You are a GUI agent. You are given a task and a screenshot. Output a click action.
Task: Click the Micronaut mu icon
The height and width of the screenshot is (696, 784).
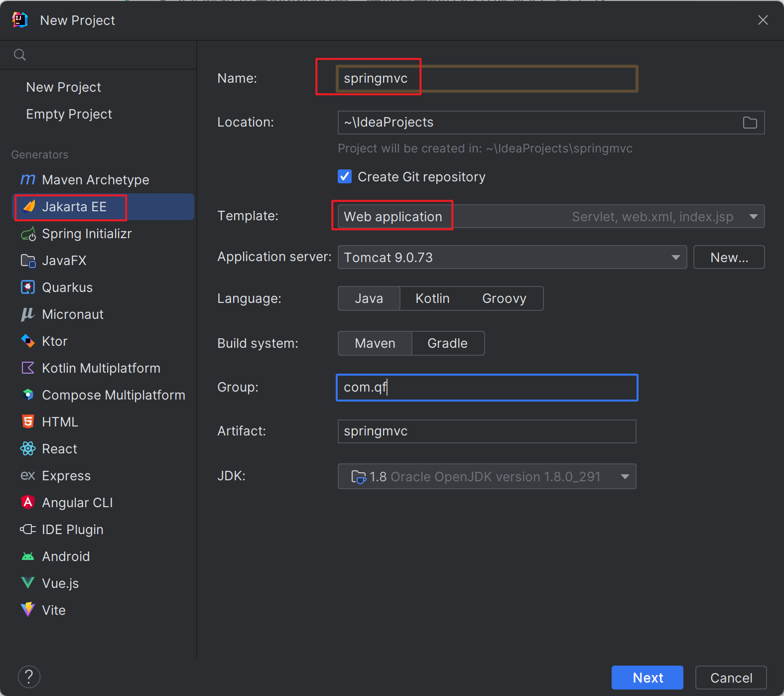28,314
